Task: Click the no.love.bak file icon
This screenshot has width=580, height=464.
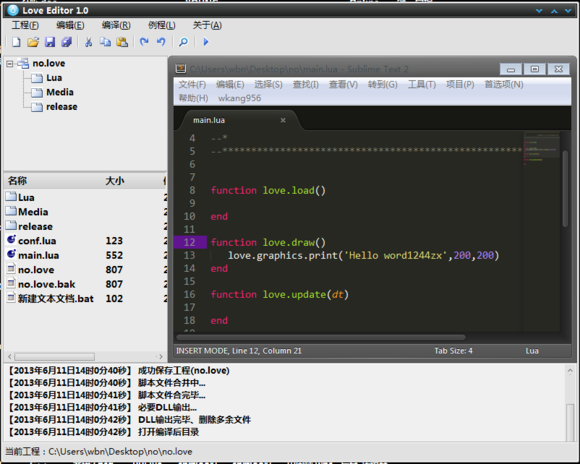Action: click(x=11, y=283)
